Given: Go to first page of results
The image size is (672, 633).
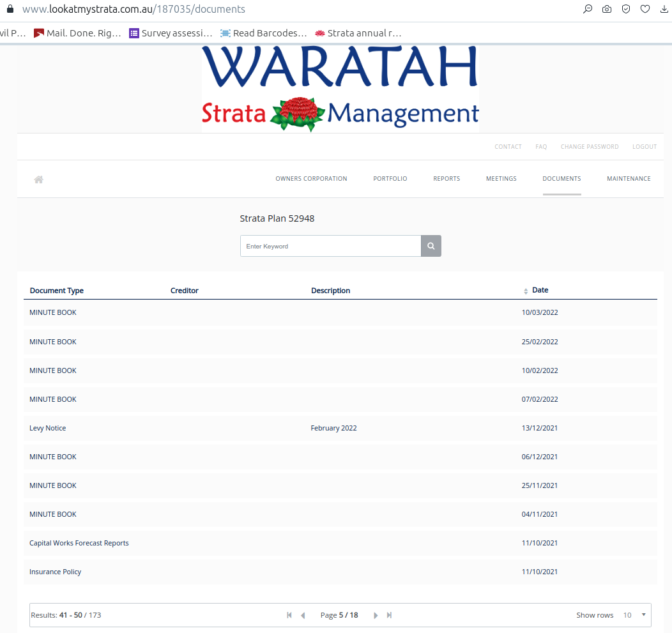Looking at the screenshot, I should click(x=289, y=615).
